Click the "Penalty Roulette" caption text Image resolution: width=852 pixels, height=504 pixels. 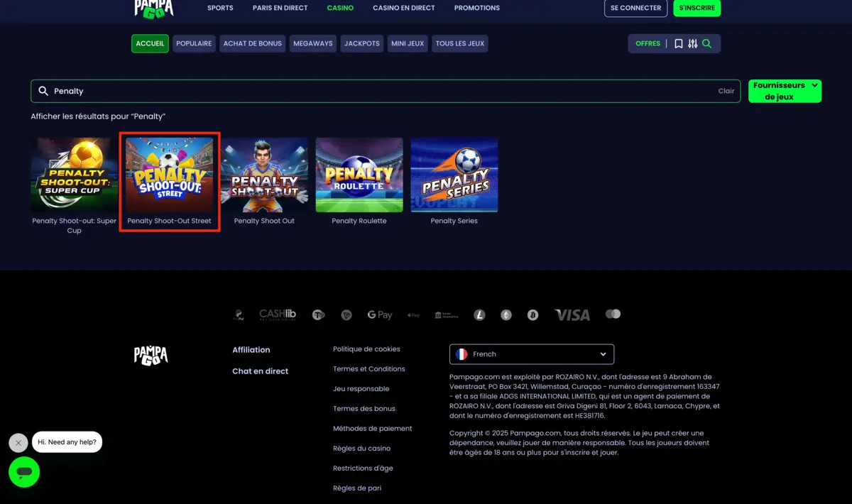coord(359,221)
